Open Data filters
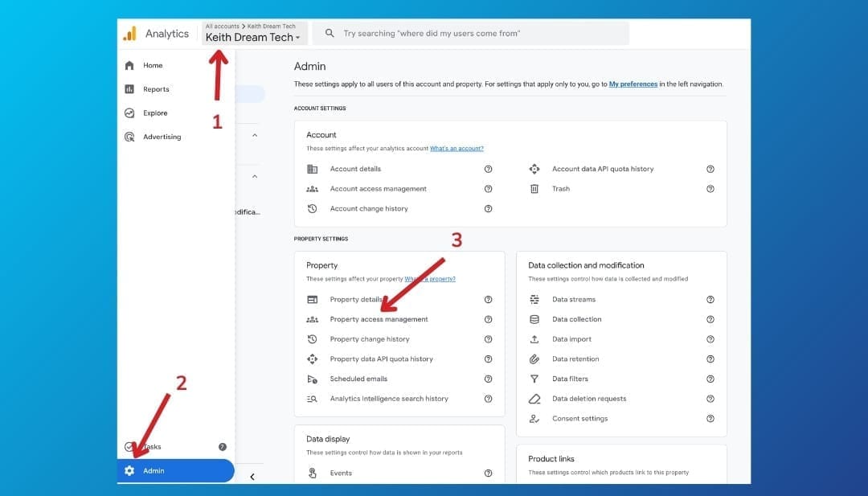Screen dimensions: 868x496 570,379
